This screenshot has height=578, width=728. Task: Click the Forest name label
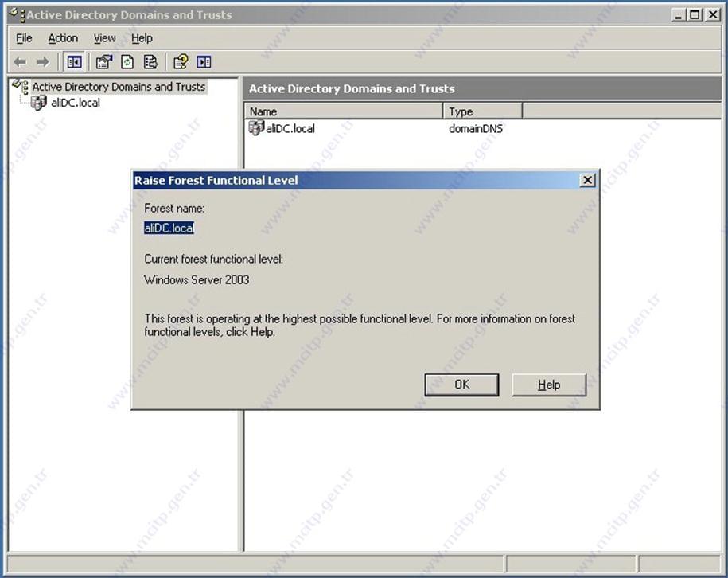[x=174, y=208]
